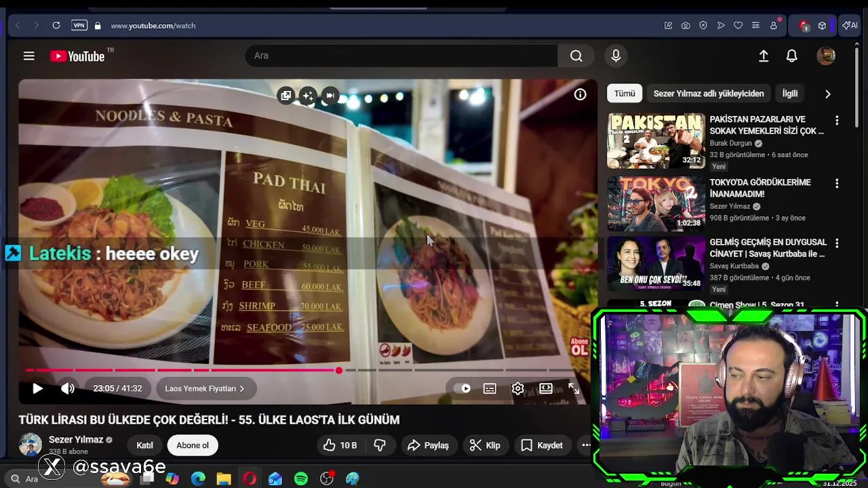
Task: Open Sezer Yılmaz channel avatar
Action: 31,445
